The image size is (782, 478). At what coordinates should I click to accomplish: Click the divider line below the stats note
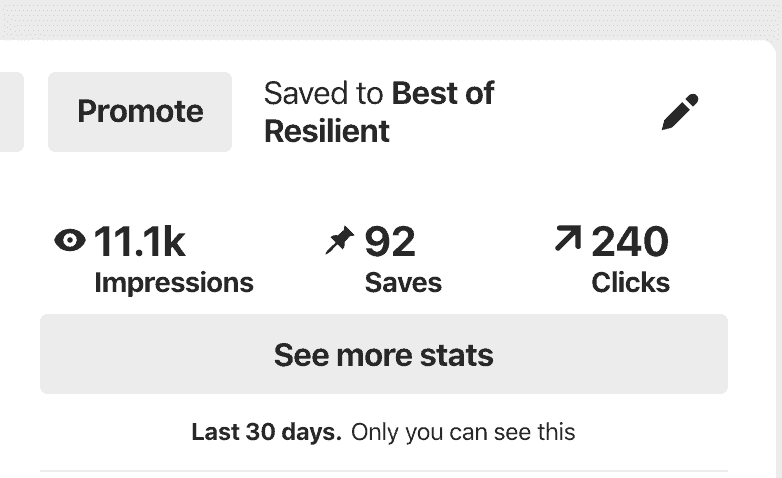point(384,470)
